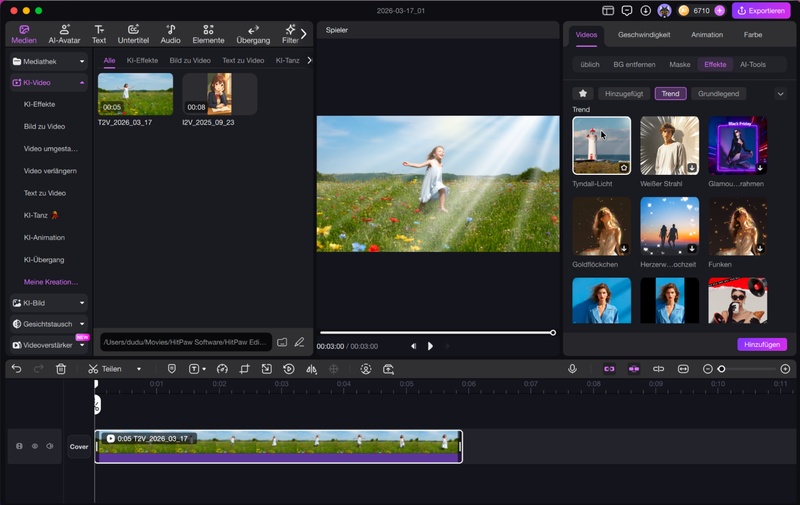This screenshot has width=800, height=505.
Task: Open the speed gauge tool in timeline toolbar
Action: point(222,369)
